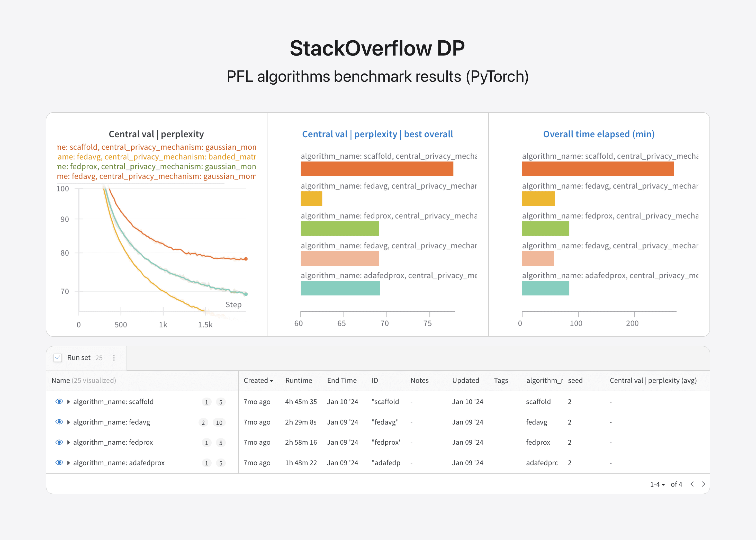Open Overall time elapsed (min) chart title

tap(598, 134)
